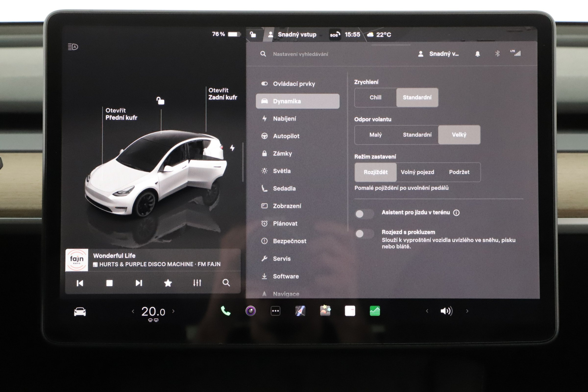Viewport: 588px width, 392px height.
Task: Open the phone app icon
Action: point(225,311)
